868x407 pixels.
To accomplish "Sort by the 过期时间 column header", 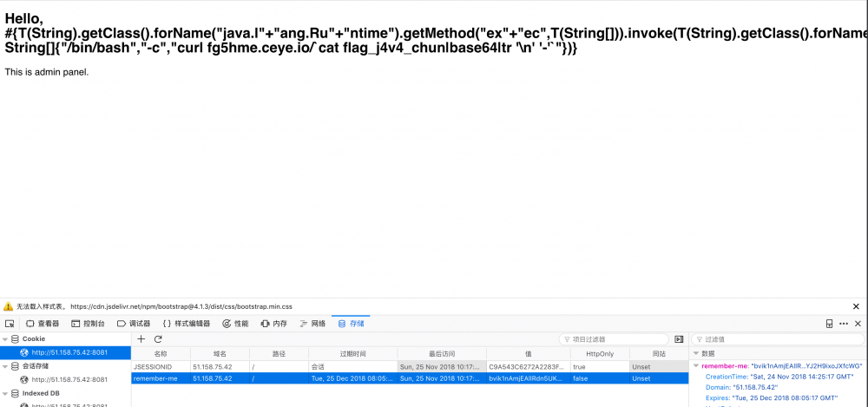I will (353, 354).
